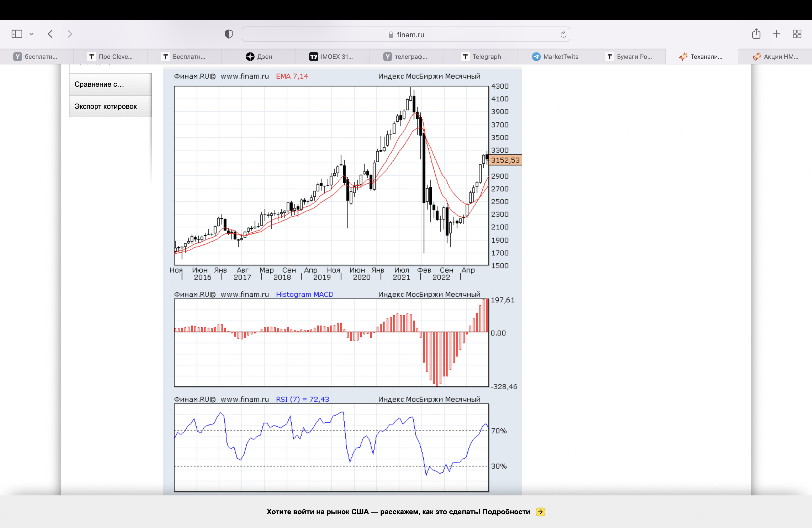Click the T favicon on 'Про Cleve...' tab
The width and height of the screenshot is (812, 528).
[91, 57]
